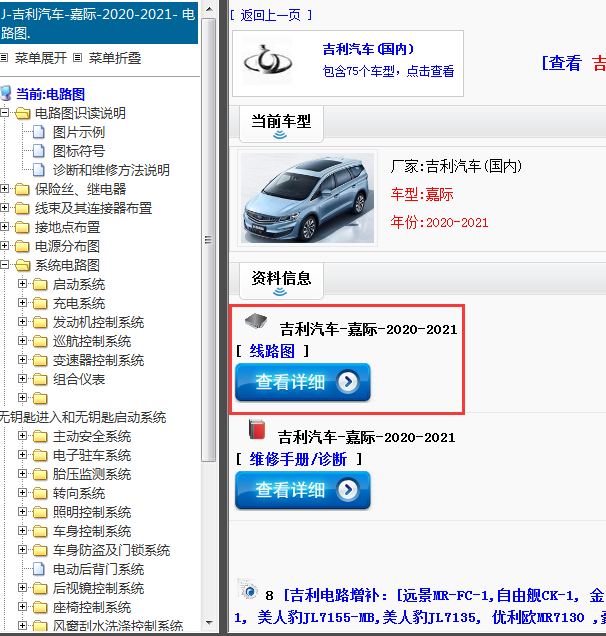Expand the 发动机控制系统 node

pyautogui.click(x=23, y=322)
